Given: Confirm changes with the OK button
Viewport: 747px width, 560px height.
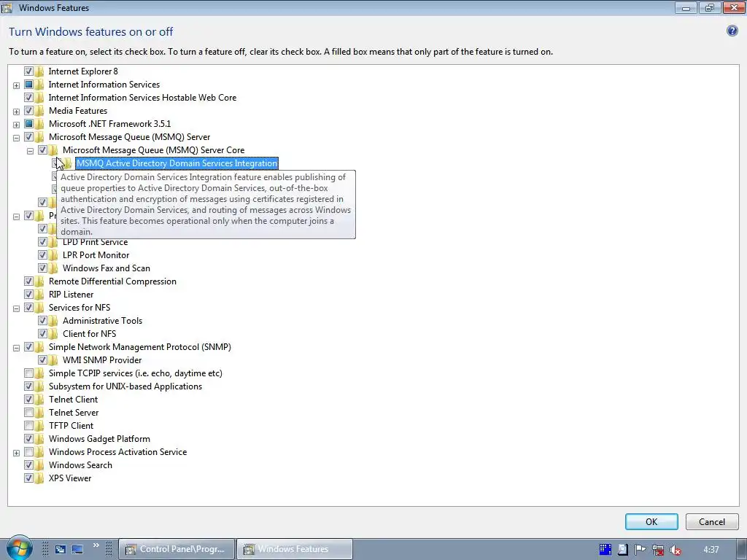Looking at the screenshot, I should pyautogui.click(x=651, y=521).
